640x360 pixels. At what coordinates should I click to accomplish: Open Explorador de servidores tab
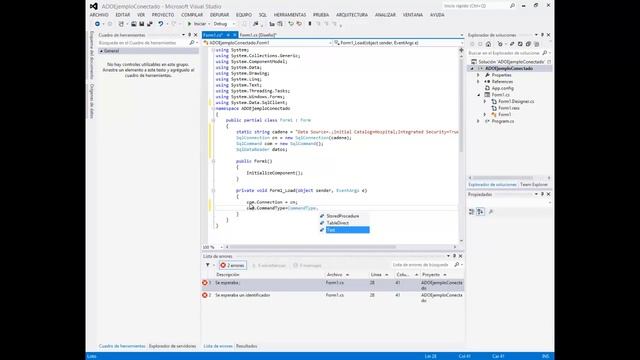pyautogui.click(x=172, y=346)
